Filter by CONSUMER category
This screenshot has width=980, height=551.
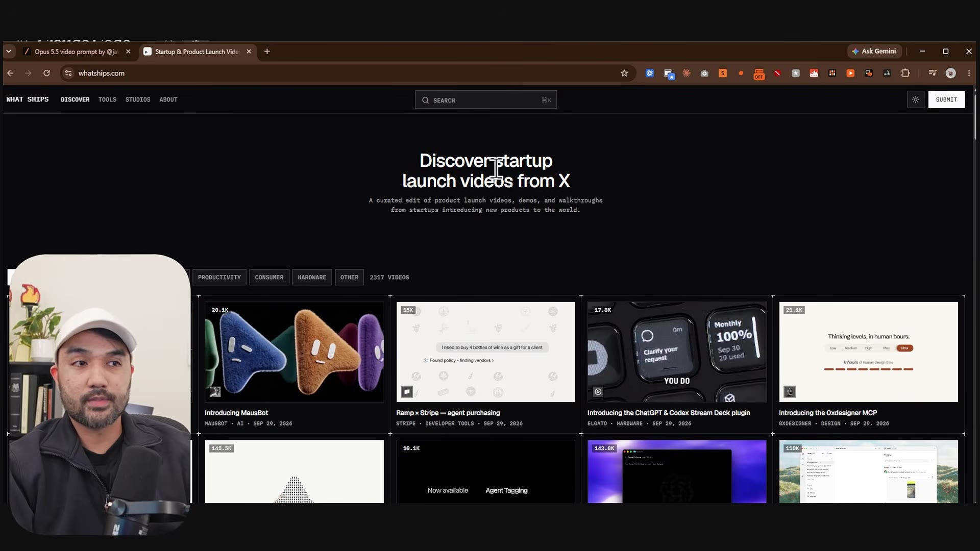point(269,278)
